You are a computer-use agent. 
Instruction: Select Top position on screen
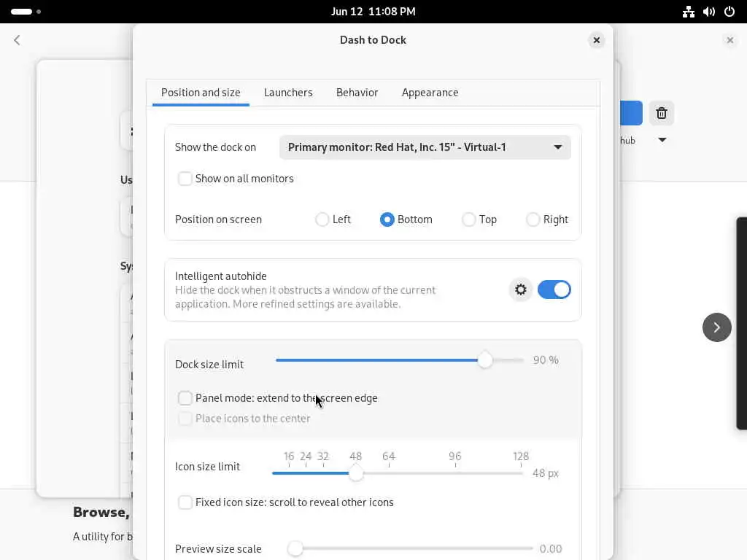click(x=469, y=219)
